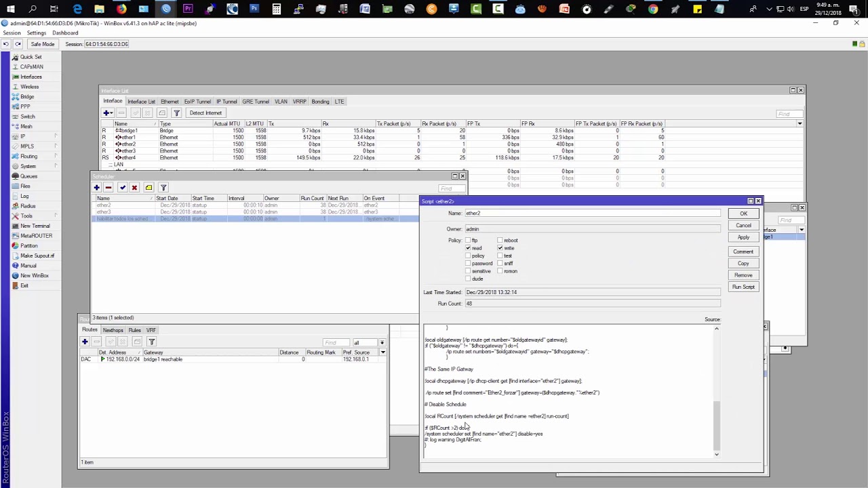
Task: Toggle the write policy checkbox
Action: (500, 248)
